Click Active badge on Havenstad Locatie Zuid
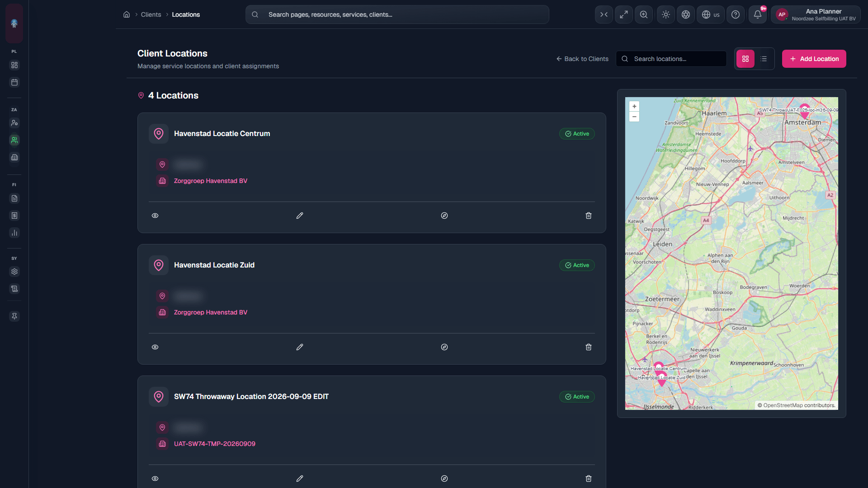The height and width of the screenshot is (488, 868). [x=577, y=265]
